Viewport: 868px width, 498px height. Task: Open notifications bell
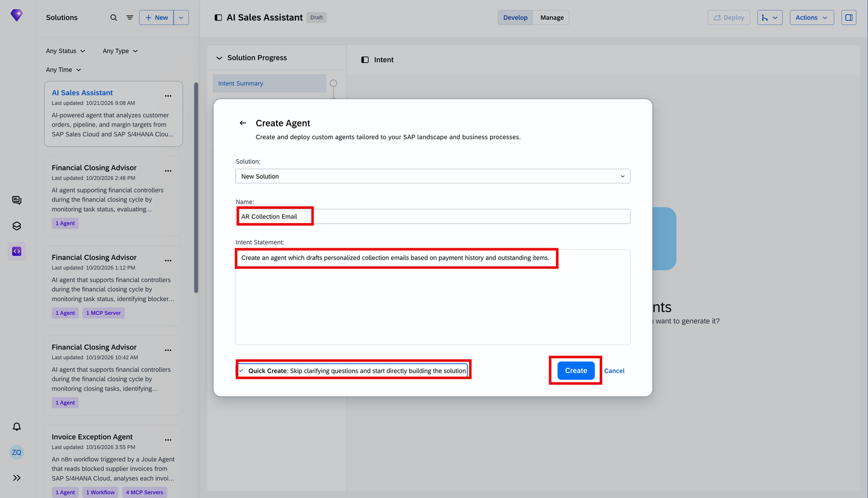point(17,426)
